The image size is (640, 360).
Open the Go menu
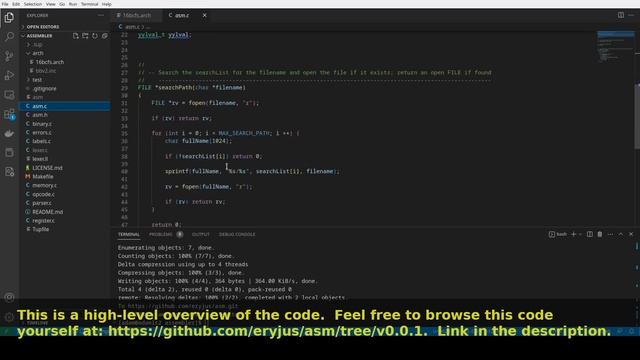[x=62, y=4]
